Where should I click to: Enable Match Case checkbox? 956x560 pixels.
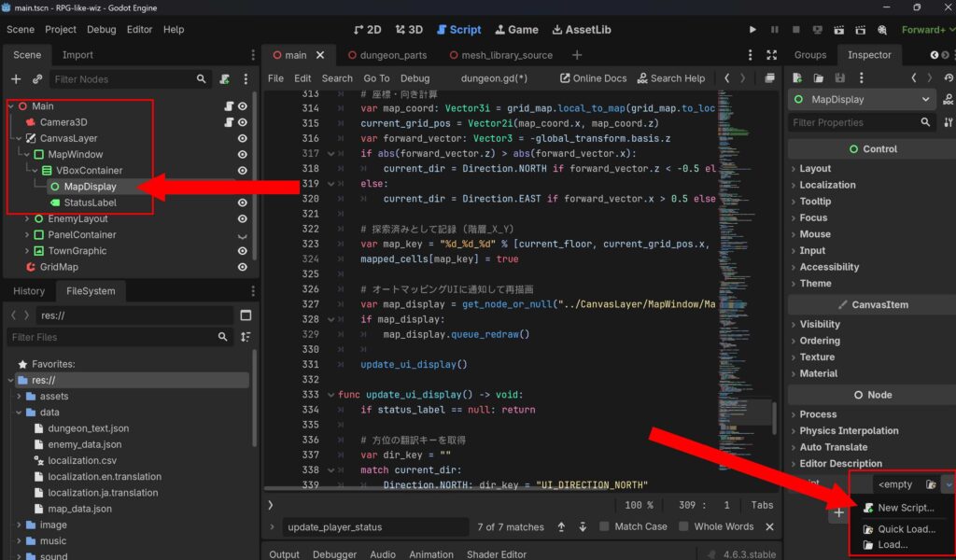point(604,526)
